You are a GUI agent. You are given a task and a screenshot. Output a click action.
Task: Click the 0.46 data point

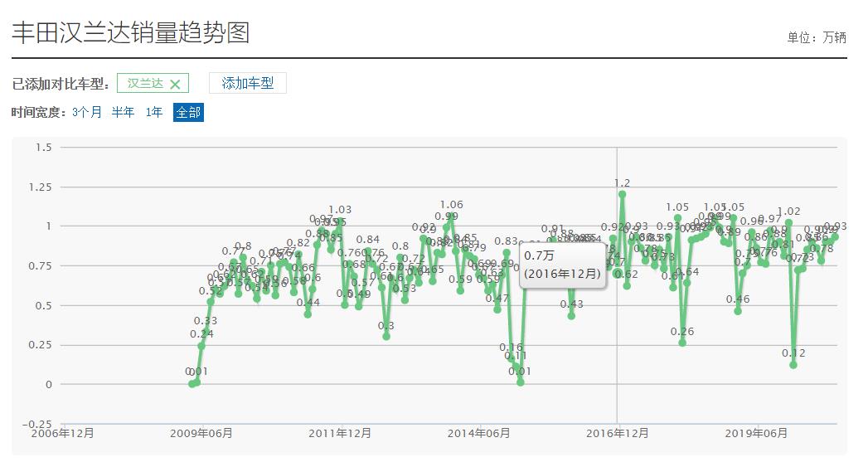coord(738,311)
